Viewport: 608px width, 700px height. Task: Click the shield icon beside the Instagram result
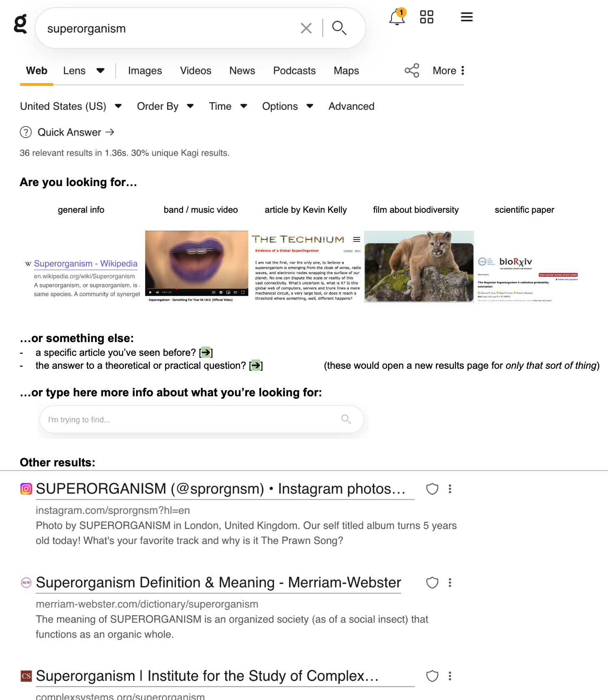point(432,489)
